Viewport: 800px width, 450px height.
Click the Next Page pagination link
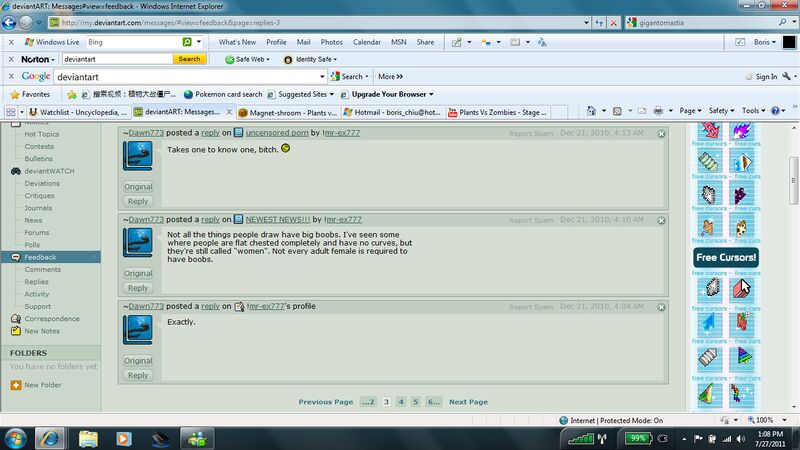[468, 402]
